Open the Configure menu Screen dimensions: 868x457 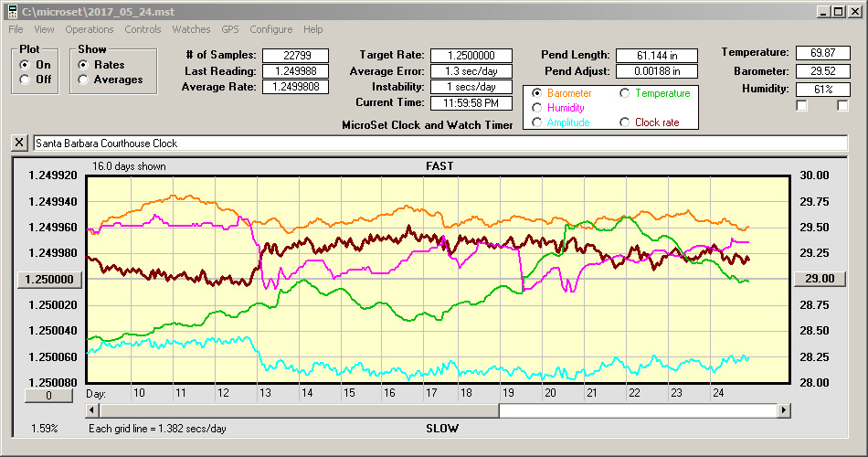tap(270, 29)
